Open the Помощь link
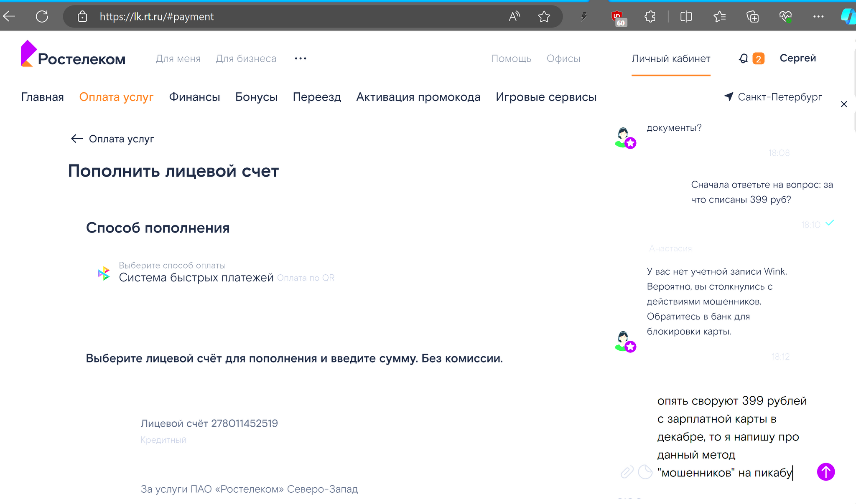856x504 pixels. pos(511,58)
